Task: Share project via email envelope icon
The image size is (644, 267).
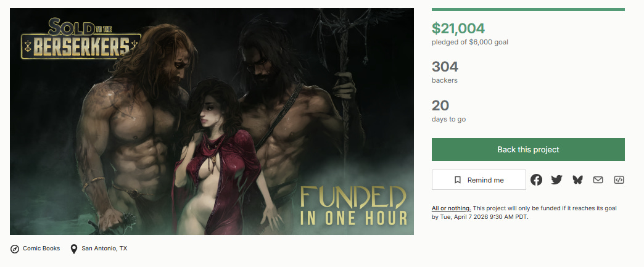Action: (598, 180)
